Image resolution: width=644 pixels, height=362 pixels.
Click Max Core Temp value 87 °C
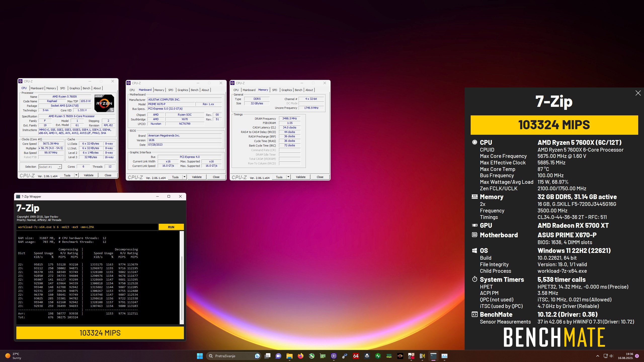tap(543, 169)
